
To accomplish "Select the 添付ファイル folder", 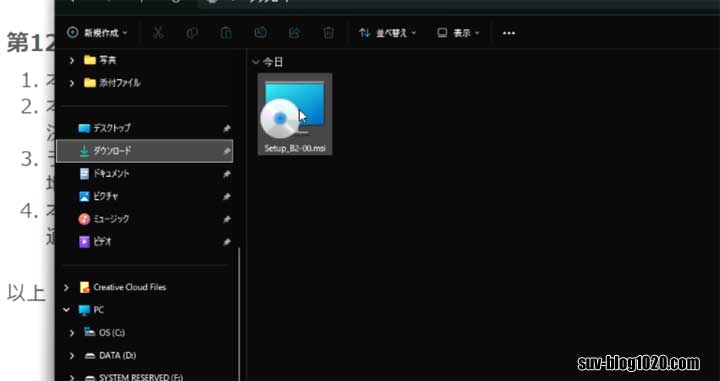I will 112,83.
